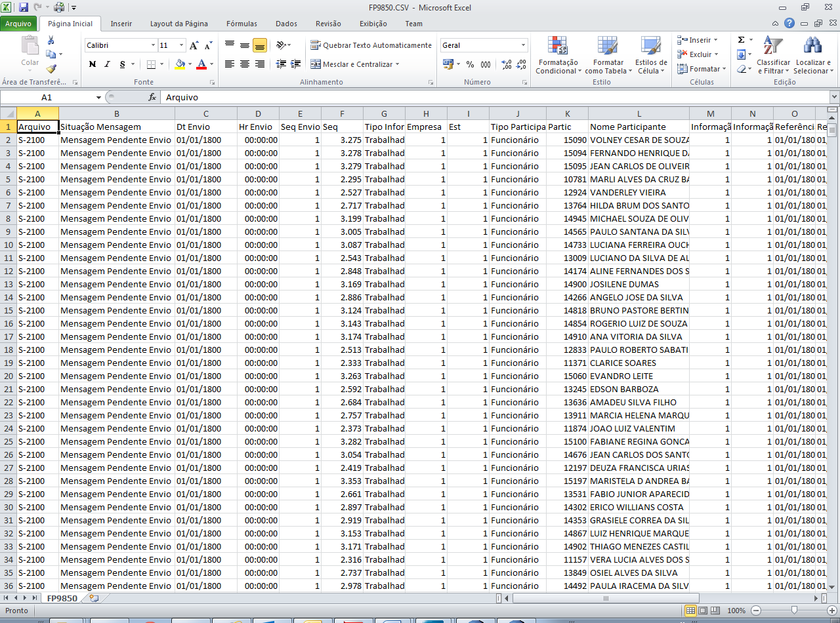Decrease font size with the small A icon

[208, 45]
